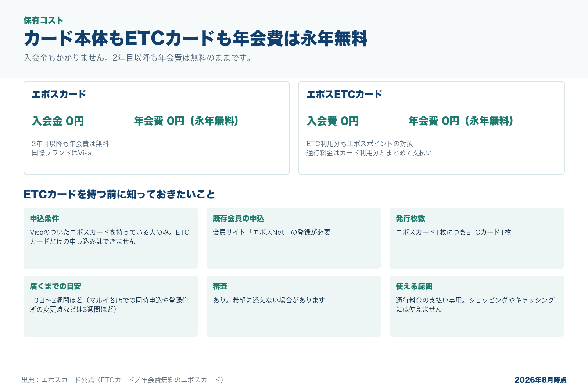Select the エポスカード card title
The image size is (588, 392).
tap(59, 94)
